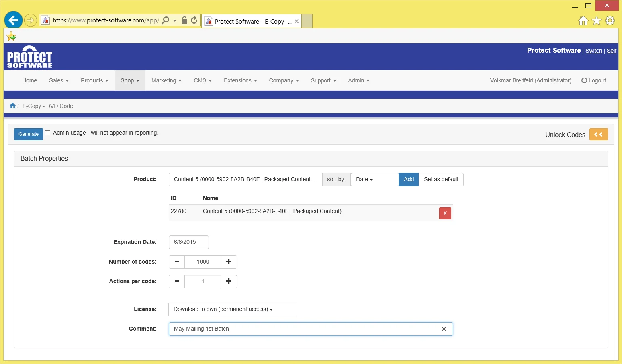Collapse Unlock Codes with orange arrows button
Screen dimensions: 622x364
[x=598, y=135]
